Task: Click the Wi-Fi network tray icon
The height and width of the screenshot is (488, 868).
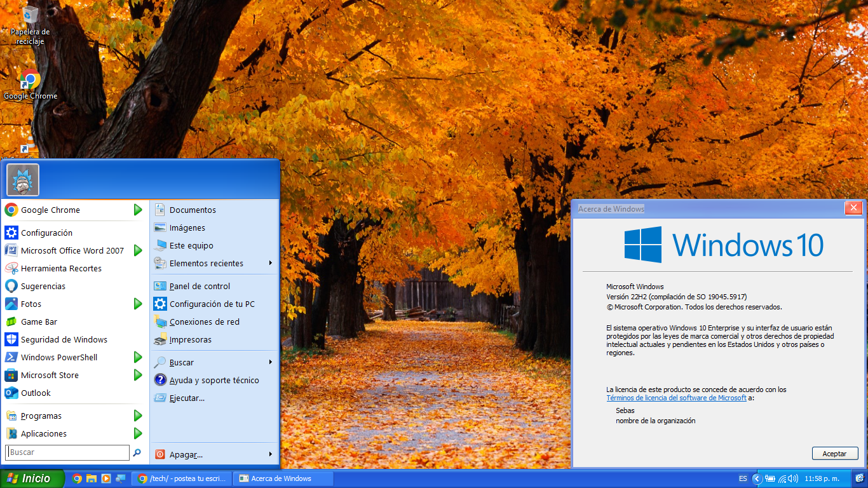Action: point(783,478)
